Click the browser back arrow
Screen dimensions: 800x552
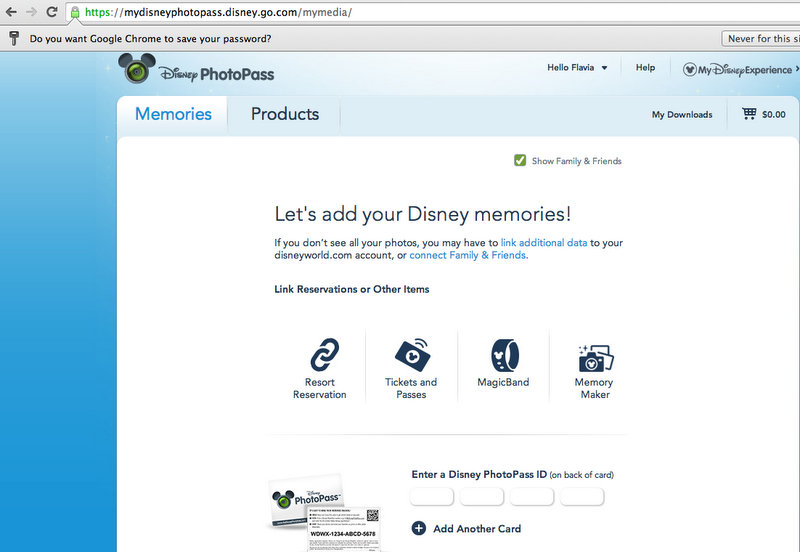(11, 12)
